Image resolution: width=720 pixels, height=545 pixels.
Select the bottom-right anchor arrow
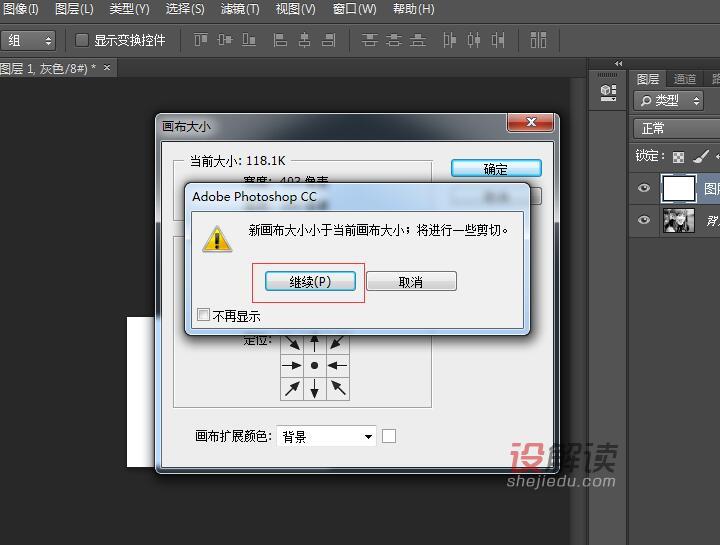tap(338, 388)
